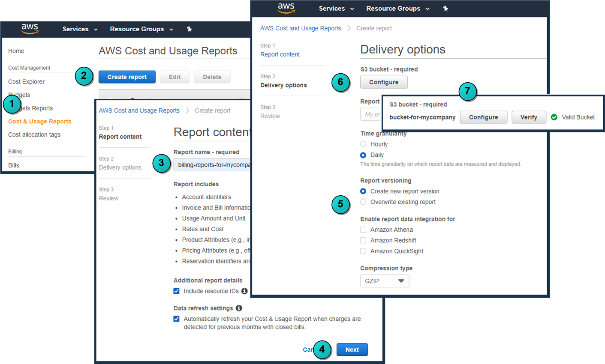Enable Amazon Redshift data integration
Viewport: 605px width, 364px height.
pos(363,241)
